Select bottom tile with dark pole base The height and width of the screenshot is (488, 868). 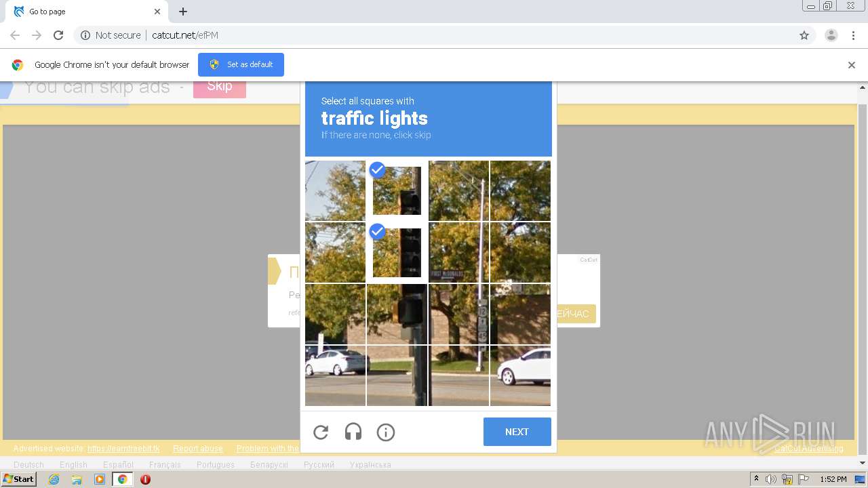(397, 375)
